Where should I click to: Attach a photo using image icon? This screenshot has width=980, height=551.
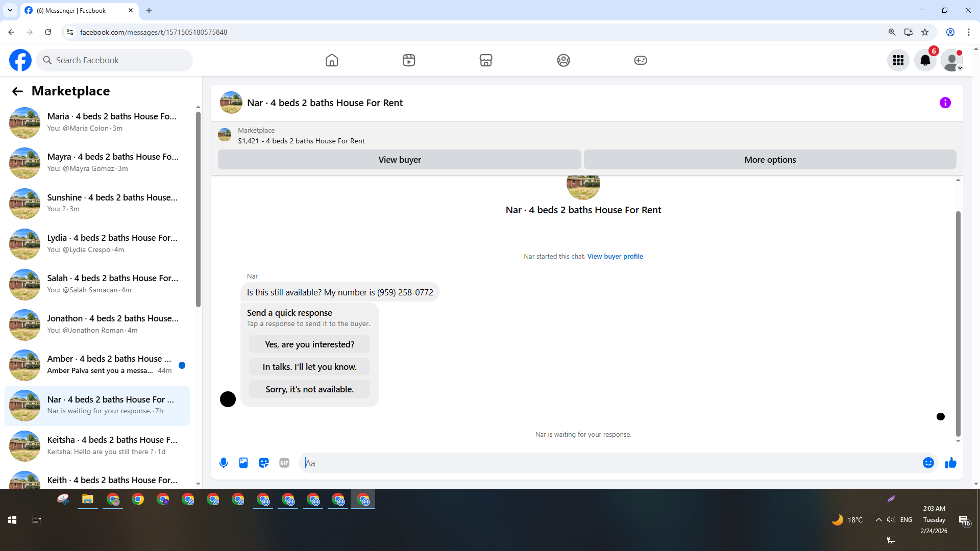coord(243,463)
